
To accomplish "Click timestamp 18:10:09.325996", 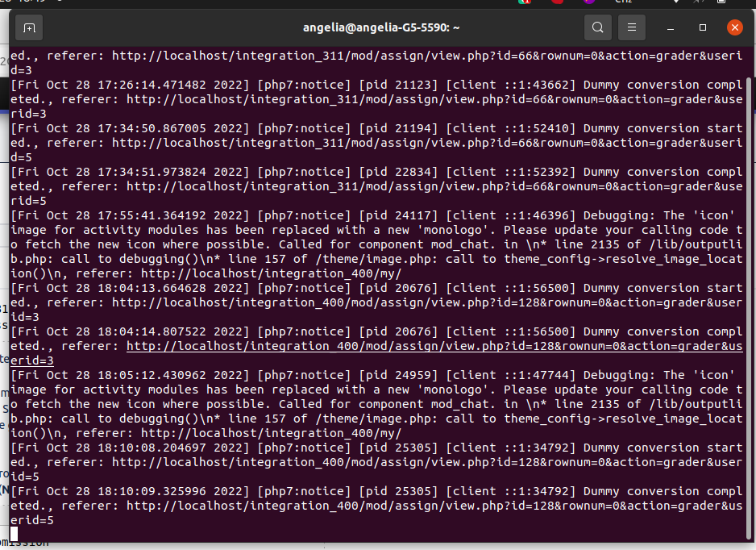I will point(152,491).
